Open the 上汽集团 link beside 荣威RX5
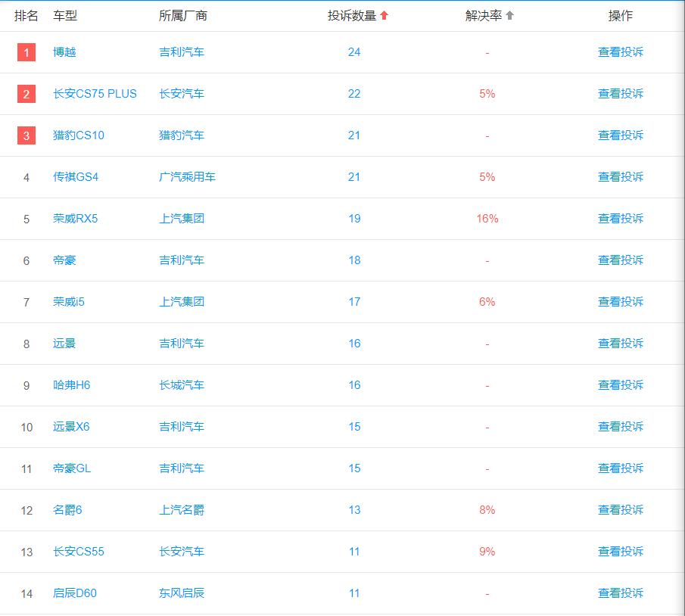 (x=182, y=219)
